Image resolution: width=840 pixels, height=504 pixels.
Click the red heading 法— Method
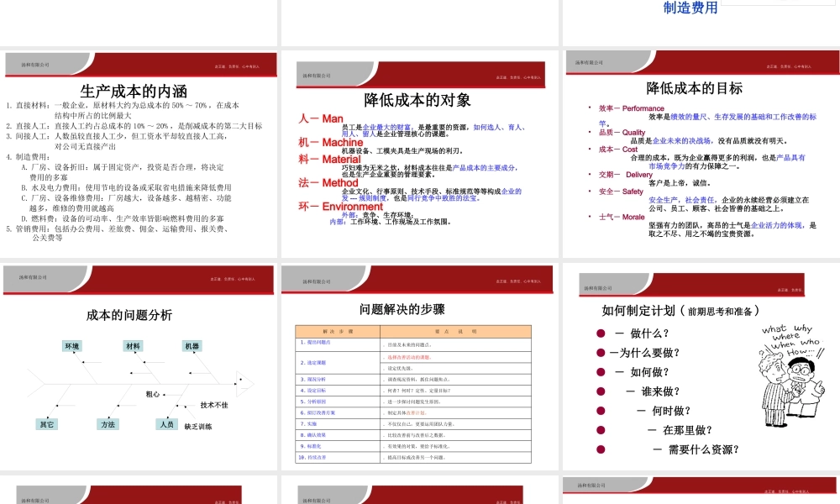coord(328,182)
